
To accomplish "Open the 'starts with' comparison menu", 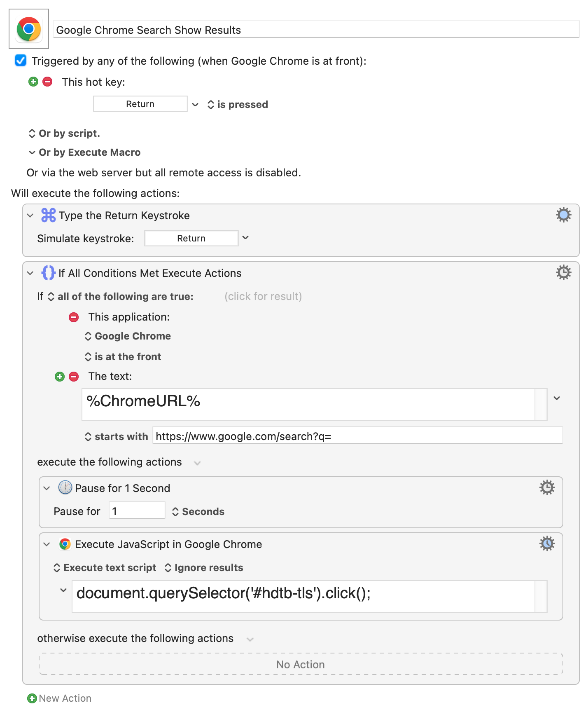I will coord(116,437).
